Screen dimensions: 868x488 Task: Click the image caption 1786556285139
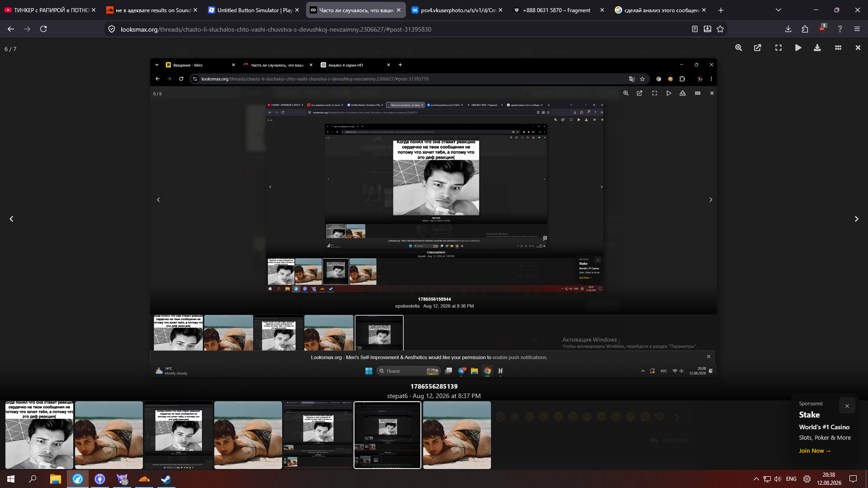click(434, 386)
